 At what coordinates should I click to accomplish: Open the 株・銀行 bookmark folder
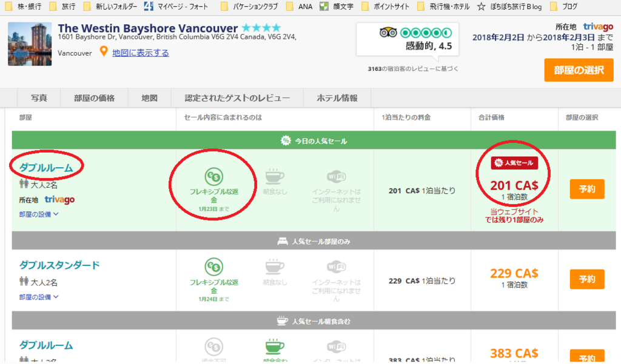(x=22, y=6)
